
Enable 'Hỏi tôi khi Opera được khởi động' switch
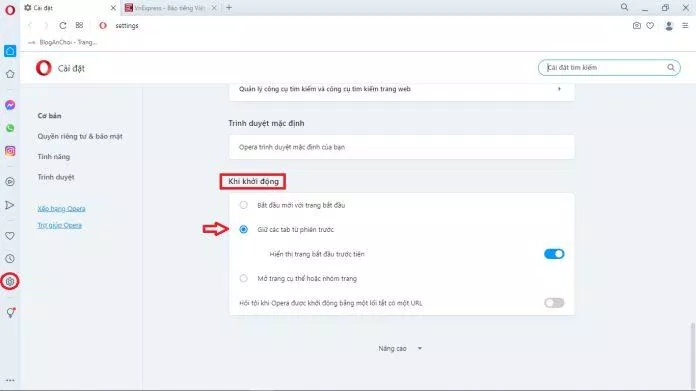coord(554,303)
